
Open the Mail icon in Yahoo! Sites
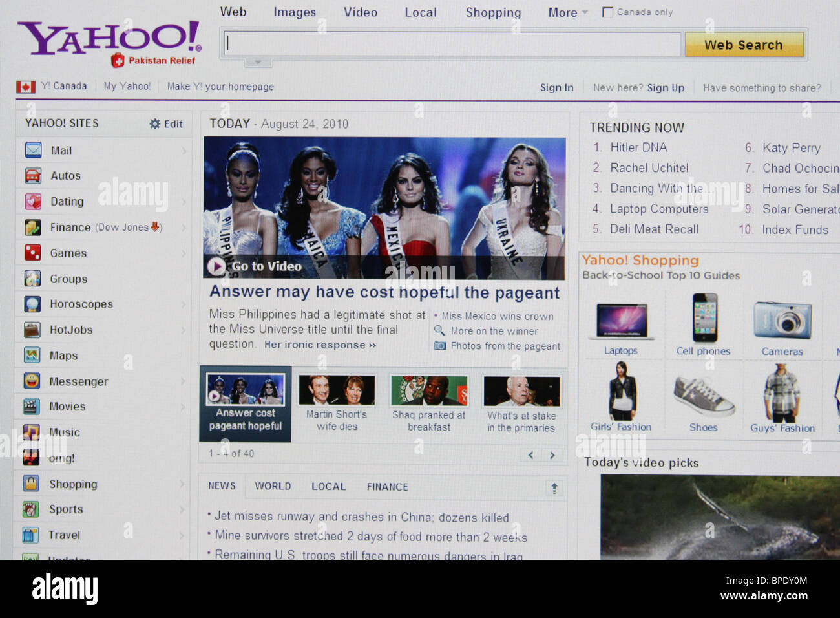33,150
